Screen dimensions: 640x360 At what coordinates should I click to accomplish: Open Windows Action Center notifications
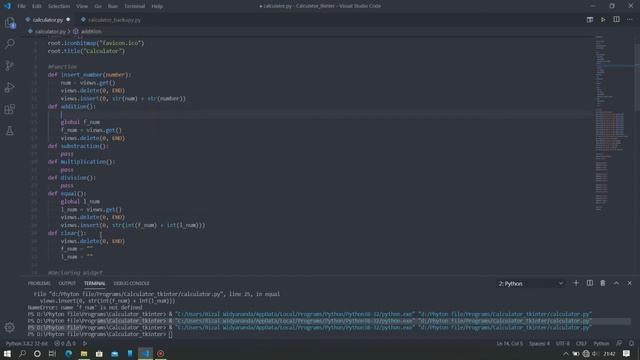(626, 353)
